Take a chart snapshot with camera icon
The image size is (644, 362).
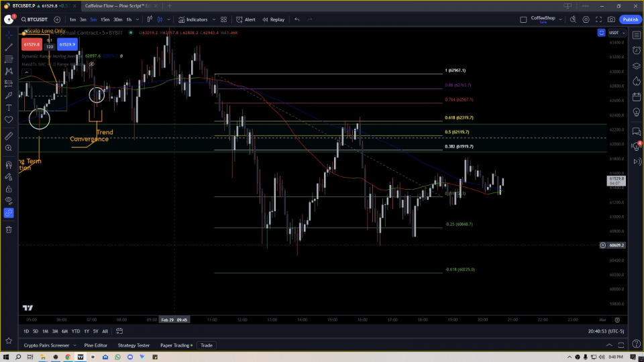point(611,19)
